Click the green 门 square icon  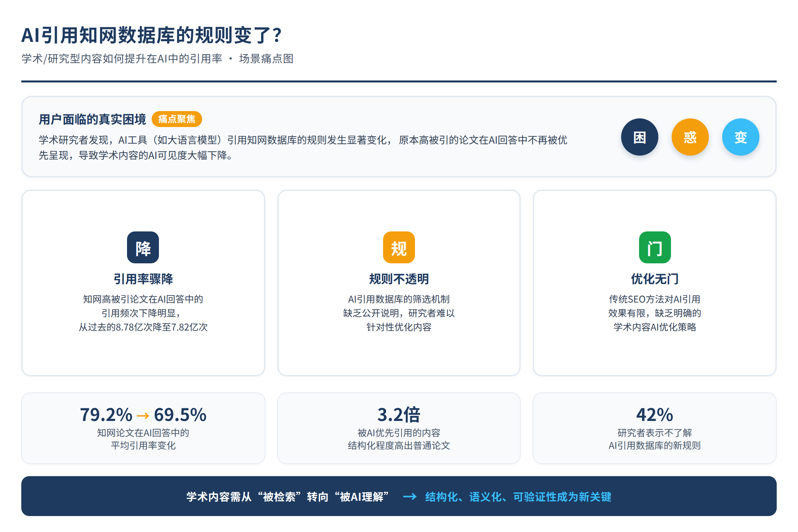(655, 247)
